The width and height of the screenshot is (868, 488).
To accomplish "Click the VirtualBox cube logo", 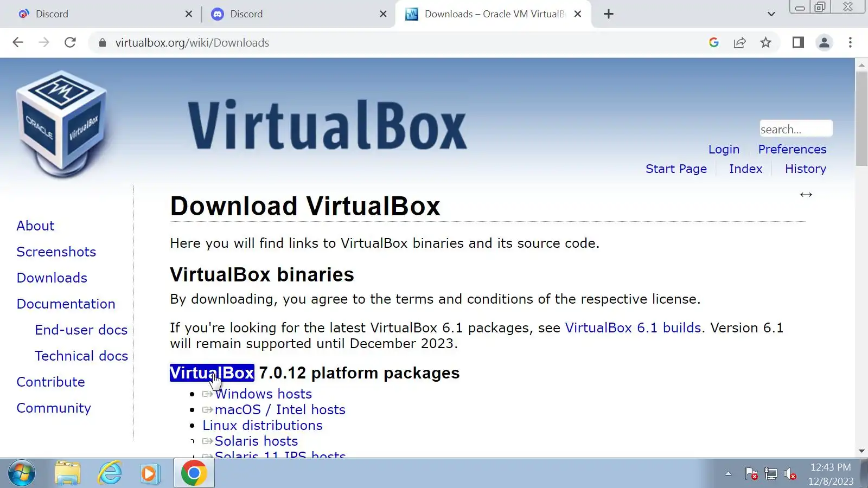I will point(61,124).
